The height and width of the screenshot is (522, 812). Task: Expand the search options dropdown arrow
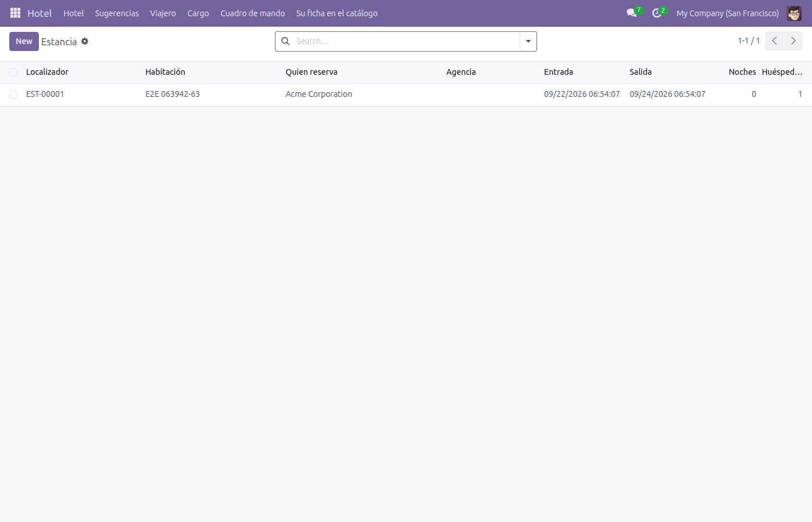coord(528,41)
